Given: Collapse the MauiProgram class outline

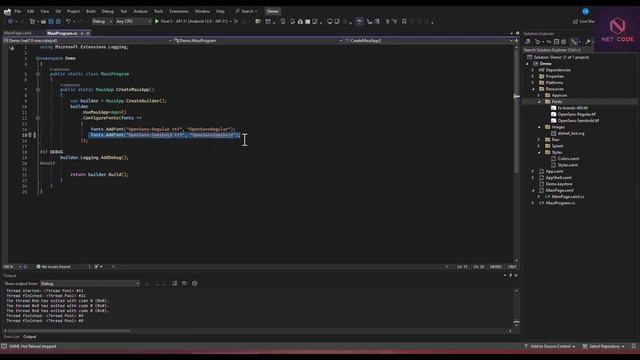Looking at the screenshot, I should point(38,74).
